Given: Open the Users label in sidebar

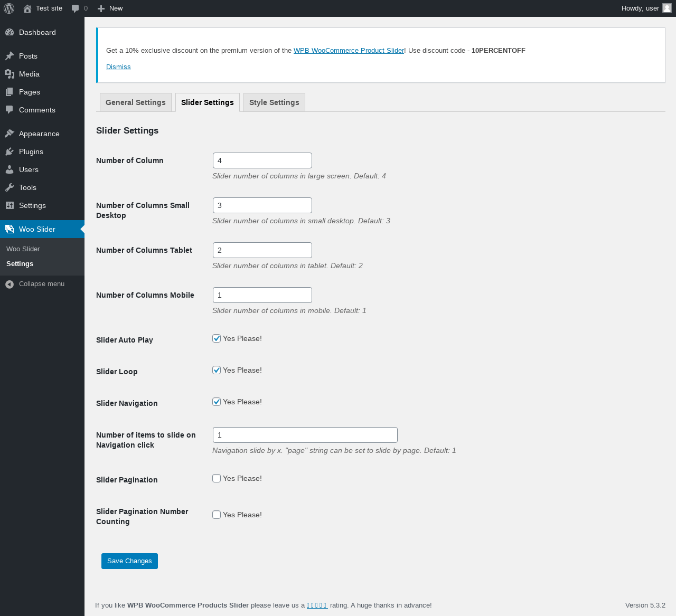Looking at the screenshot, I should (29, 169).
